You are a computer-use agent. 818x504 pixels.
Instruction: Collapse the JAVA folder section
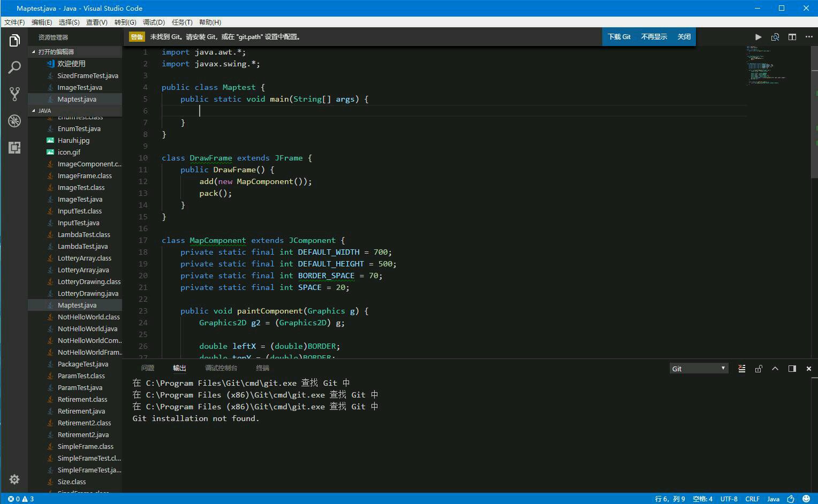[x=45, y=111]
